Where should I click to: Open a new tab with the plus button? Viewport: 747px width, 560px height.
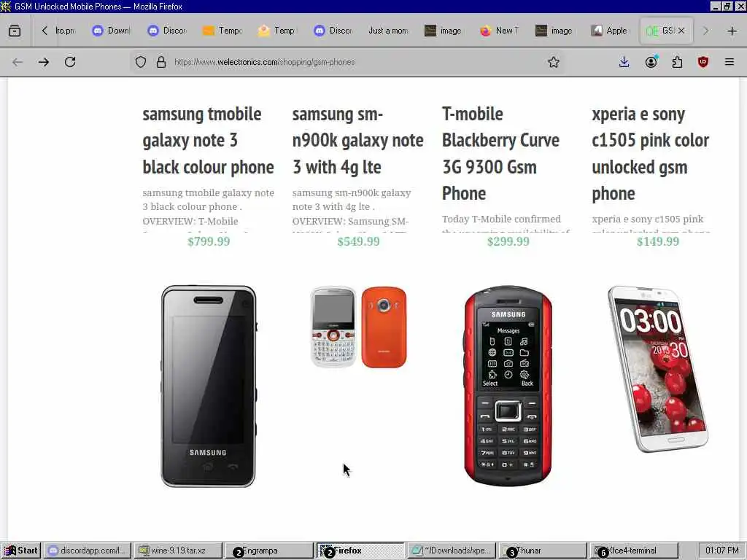tap(732, 31)
